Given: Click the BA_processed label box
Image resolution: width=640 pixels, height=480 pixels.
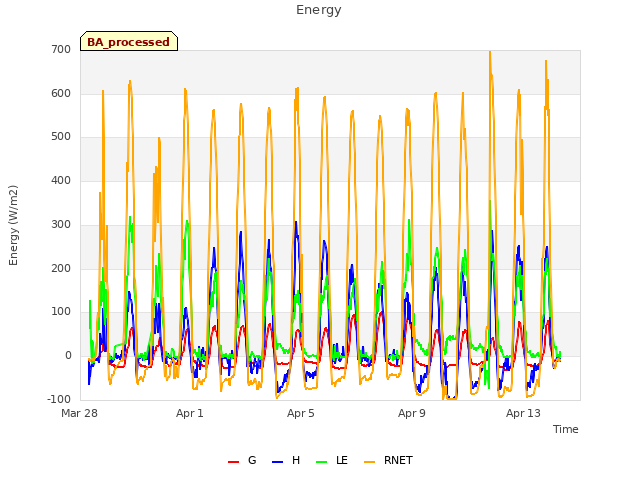Looking at the screenshot, I should pos(129,41).
